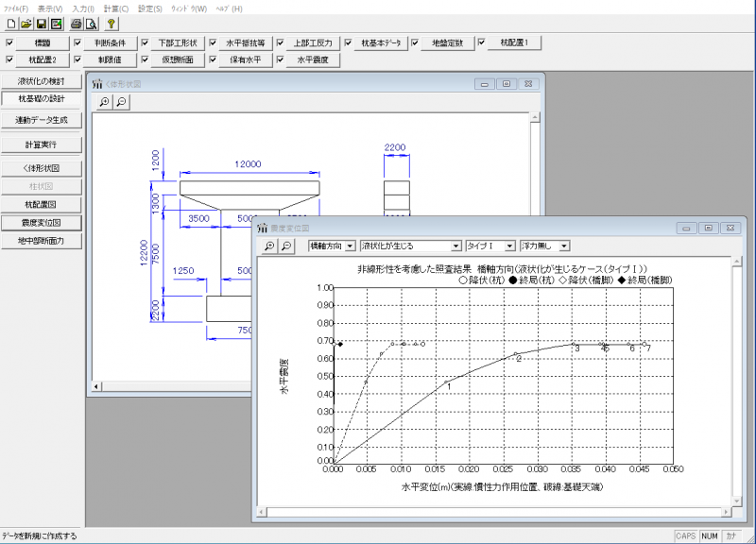Click the 震度変位図 vertical scrollbar up arrow
Viewport: 756px width, 544px height.
pyautogui.click(x=737, y=262)
